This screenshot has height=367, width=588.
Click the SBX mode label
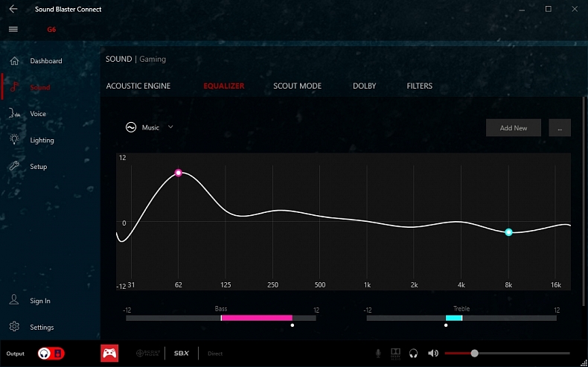click(182, 353)
